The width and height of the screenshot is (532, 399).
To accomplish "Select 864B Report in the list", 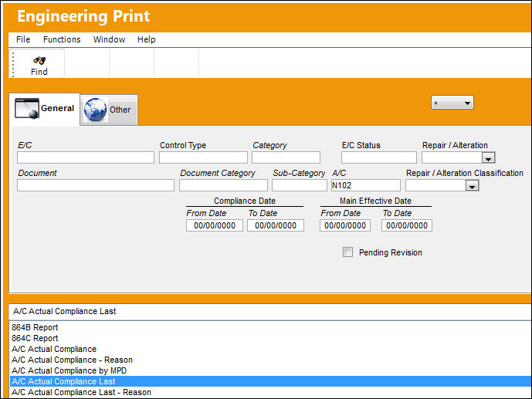I will pyautogui.click(x=270, y=327).
